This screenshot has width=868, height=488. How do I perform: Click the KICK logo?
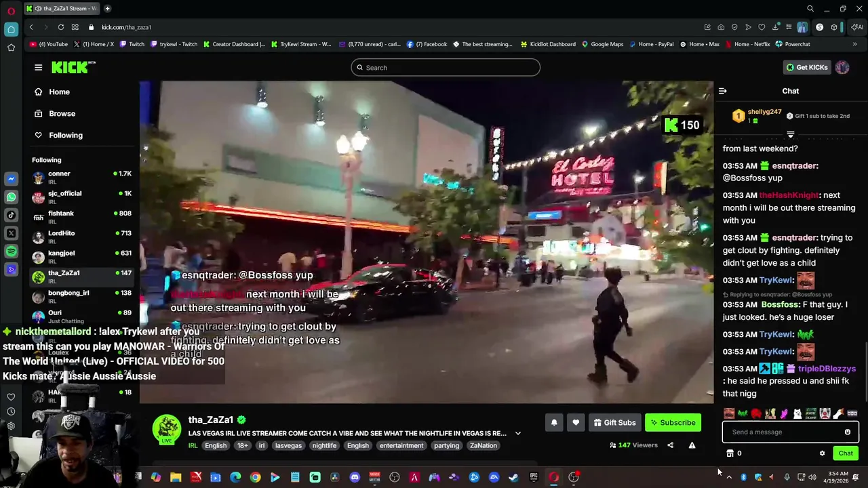tap(73, 67)
